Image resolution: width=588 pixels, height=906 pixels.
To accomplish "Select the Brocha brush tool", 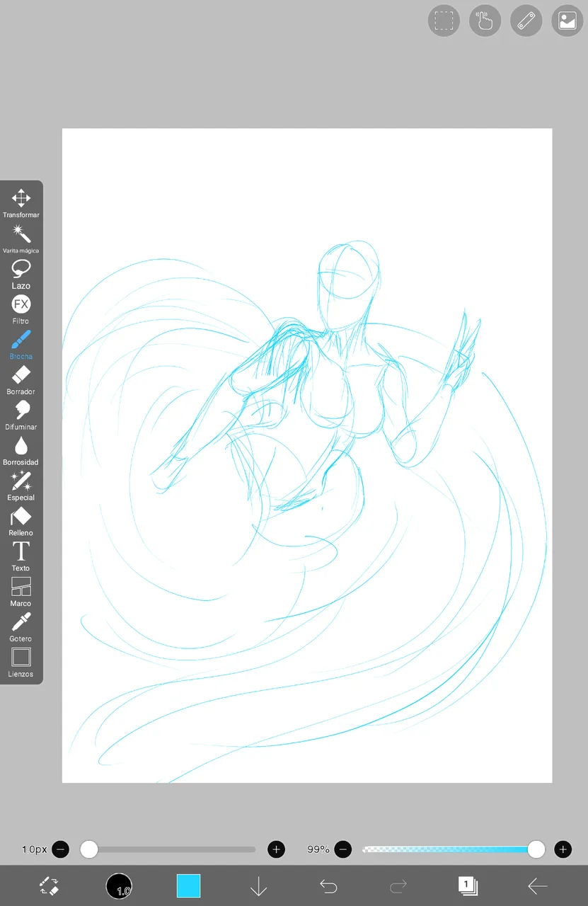I will click(21, 345).
